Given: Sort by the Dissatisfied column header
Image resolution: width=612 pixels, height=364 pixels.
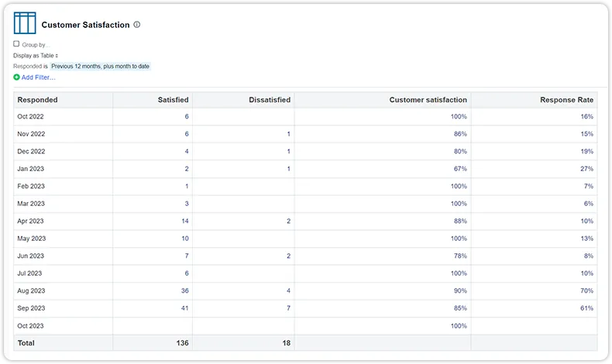Looking at the screenshot, I should pyautogui.click(x=270, y=100).
